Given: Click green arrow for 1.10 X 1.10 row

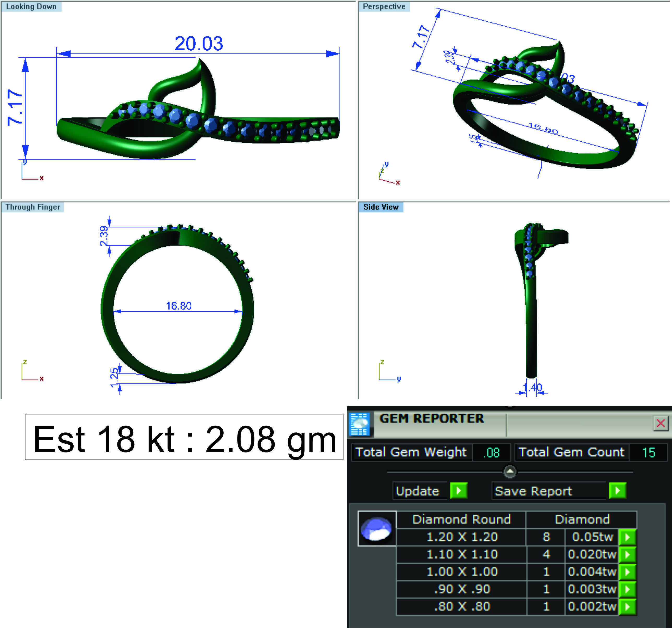Looking at the screenshot, I should (x=627, y=554).
